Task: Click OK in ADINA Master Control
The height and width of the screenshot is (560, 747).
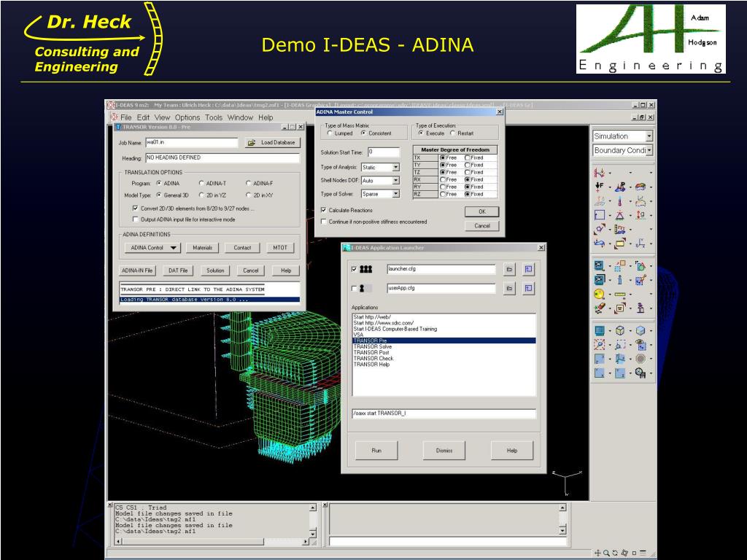Action: tap(482, 212)
